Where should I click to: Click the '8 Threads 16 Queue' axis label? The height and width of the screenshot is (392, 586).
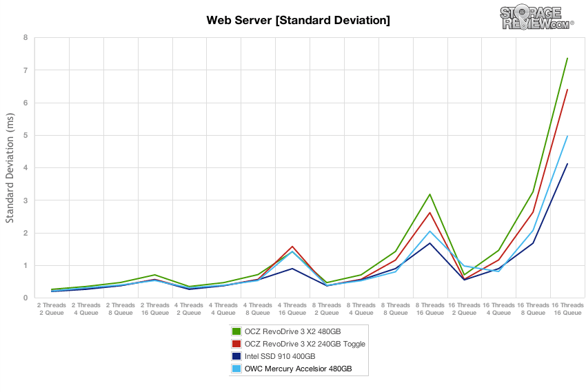click(430, 309)
